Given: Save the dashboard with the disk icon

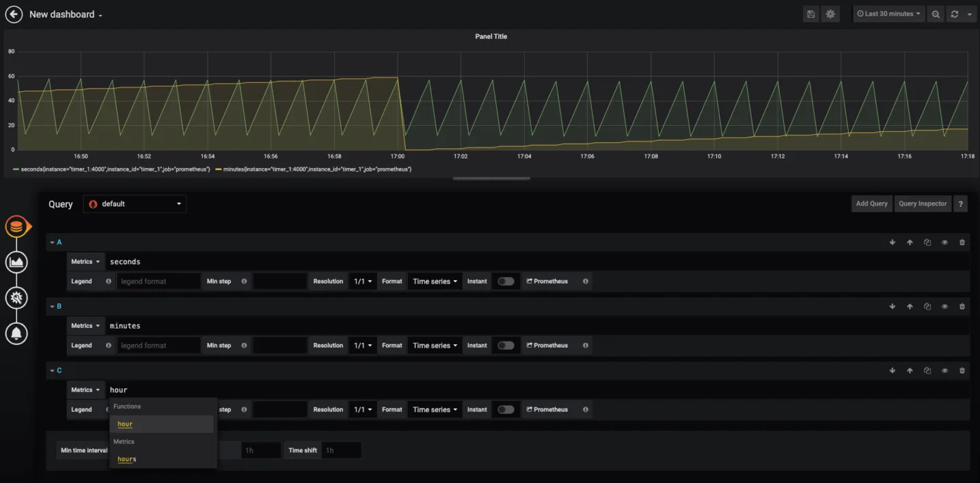Looking at the screenshot, I should click(811, 14).
